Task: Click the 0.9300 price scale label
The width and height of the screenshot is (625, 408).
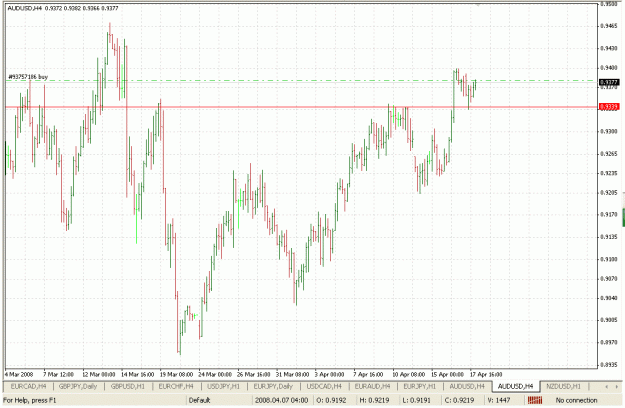Action: click(609, 131)
